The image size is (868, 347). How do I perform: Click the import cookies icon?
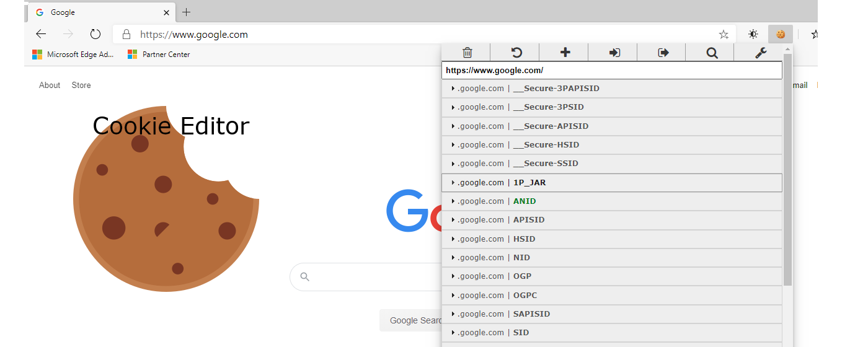614,53
